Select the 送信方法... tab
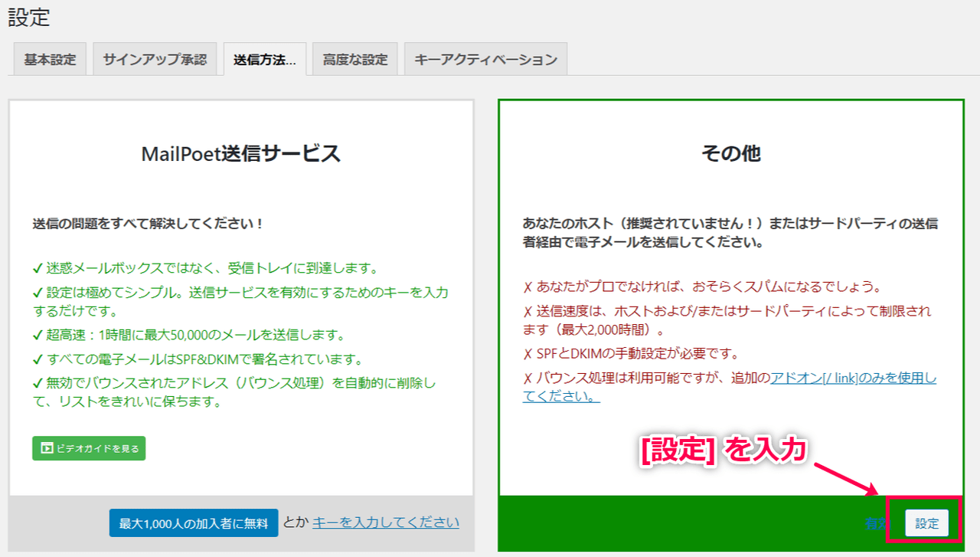 [x=265, y=60]
